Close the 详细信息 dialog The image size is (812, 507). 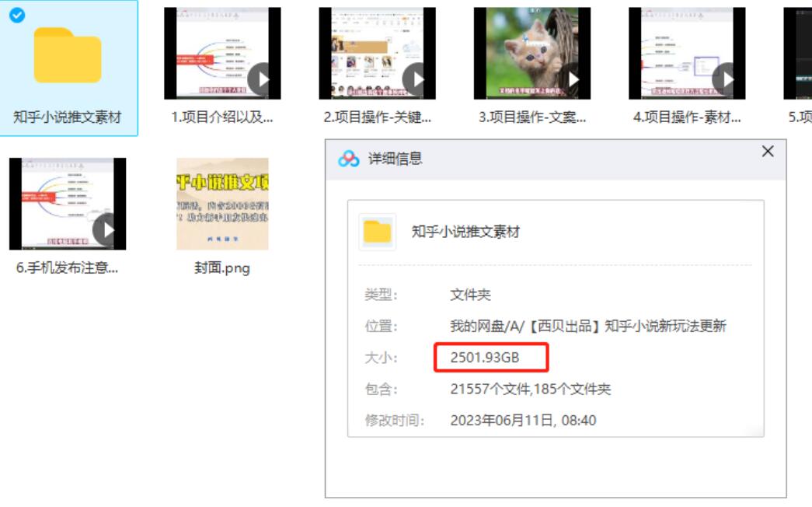click(x=768, y=152)
